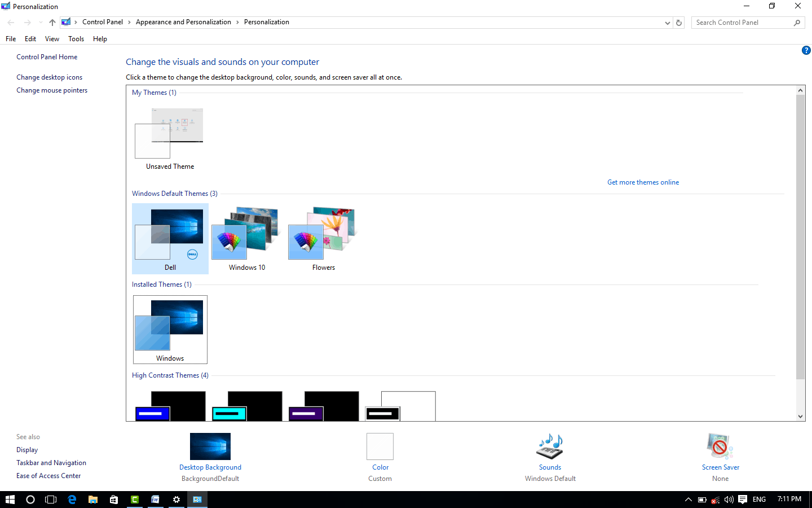Click the theme list scroll up arrow
The width and height of the screenshot is (812, 508).
point(800,90)
